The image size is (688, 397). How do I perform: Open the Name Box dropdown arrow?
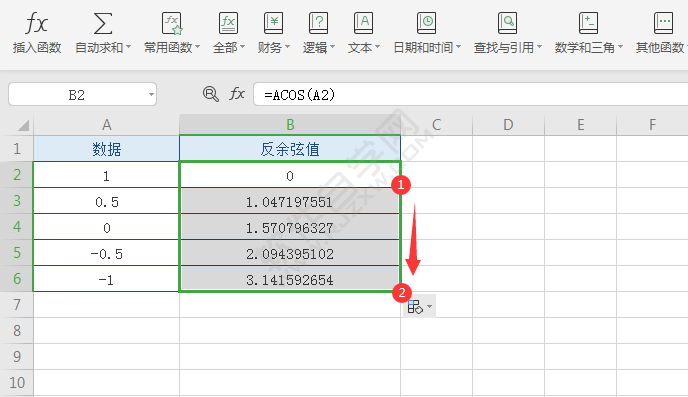(151, 94)
